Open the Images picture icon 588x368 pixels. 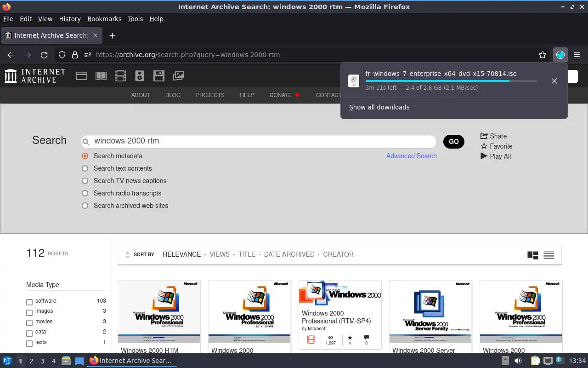click(178, 76)
